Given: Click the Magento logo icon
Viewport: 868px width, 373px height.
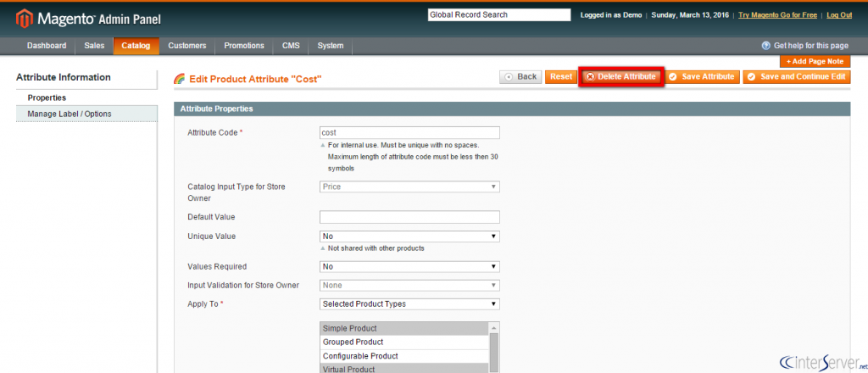Looking at the screenshot, I should (x=25, y=19).
